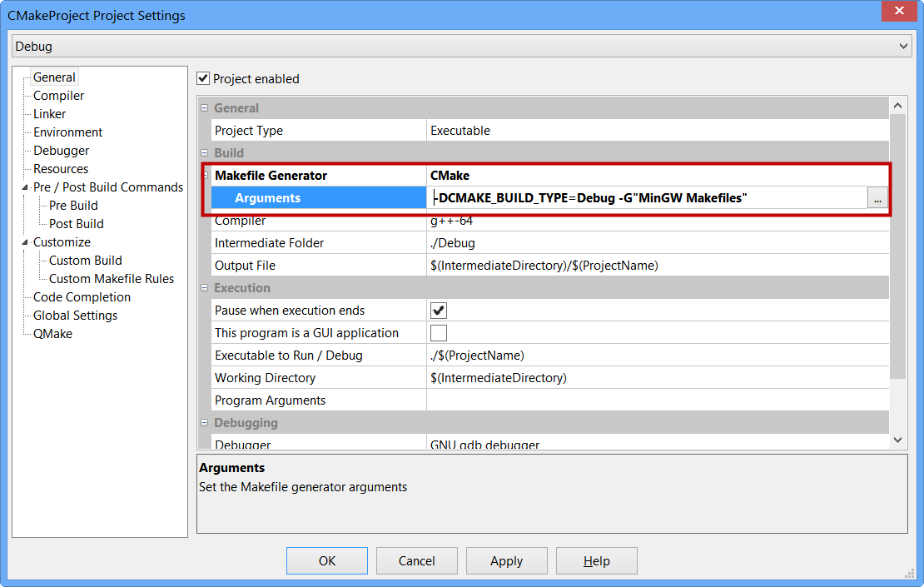
Task: Open the Debug configuration dropdown
Action: coord(461,46)
